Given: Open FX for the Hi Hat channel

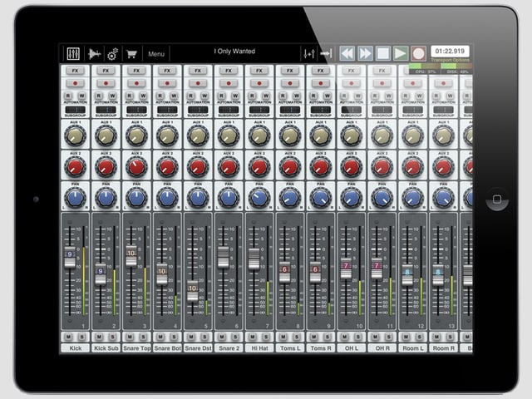Looking at the screenshot, I should 259,71.
